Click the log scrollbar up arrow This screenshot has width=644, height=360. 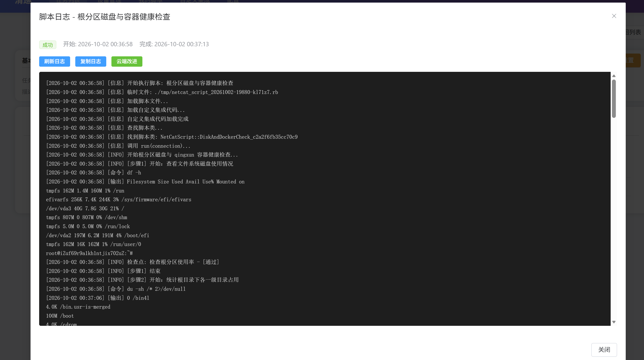click(x=614, y=76)
